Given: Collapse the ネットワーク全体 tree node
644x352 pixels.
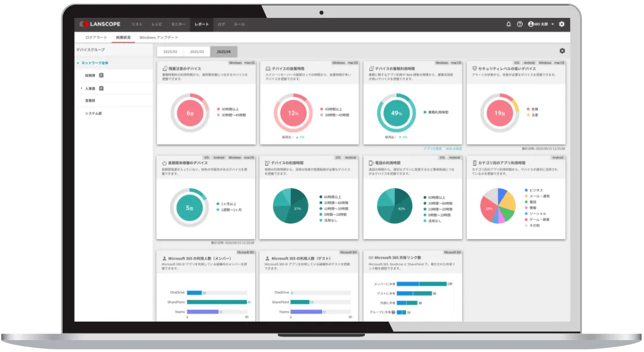Looking at the screenshot, I should coord(78,63).
